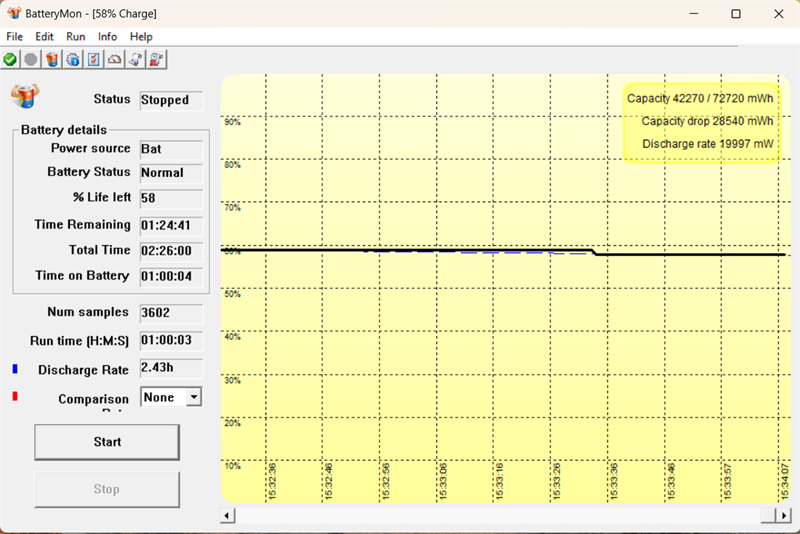The height and width of the screenshot is (534, 800).
Task: Click the gray stop octagon toolbar icon
Action: (31, 60)
